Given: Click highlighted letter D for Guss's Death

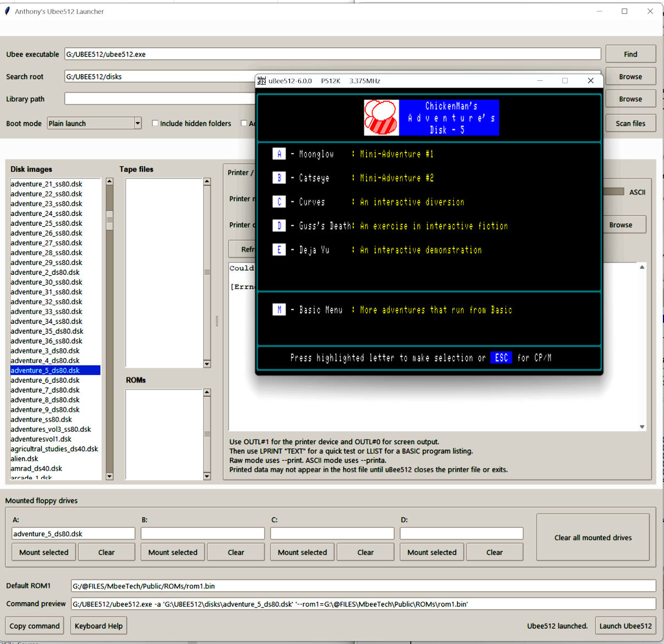Looking at the screenshot, I should coord(279,226).
